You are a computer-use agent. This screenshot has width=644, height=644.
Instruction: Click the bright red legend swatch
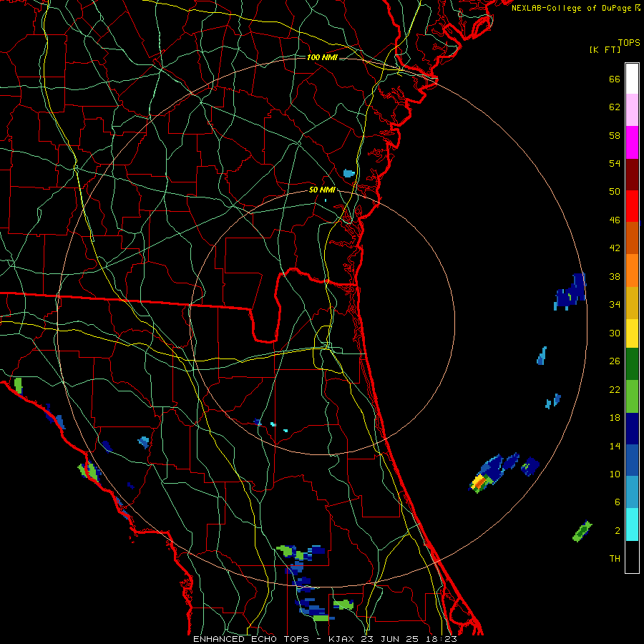coord(632,206)
